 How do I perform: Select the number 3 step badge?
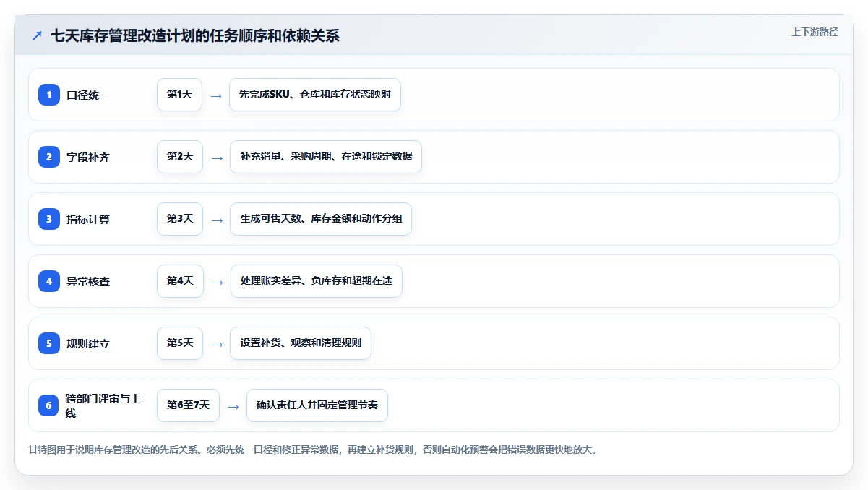coord(49,219)
